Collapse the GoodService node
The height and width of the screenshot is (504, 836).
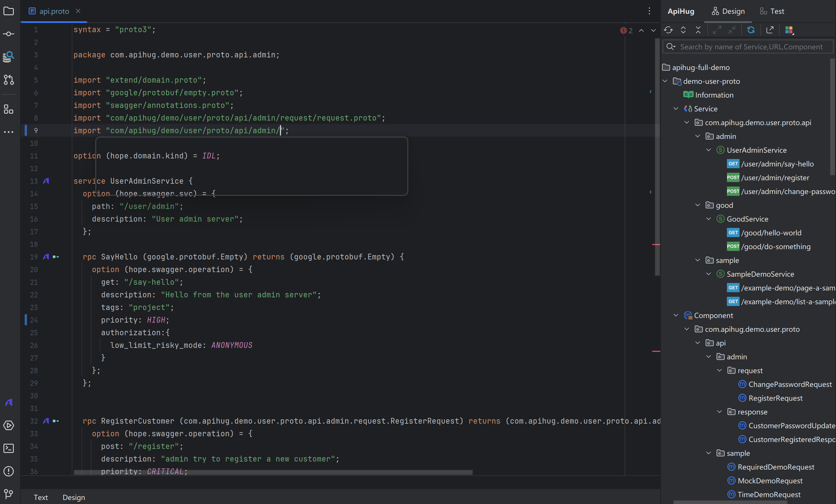709,219
